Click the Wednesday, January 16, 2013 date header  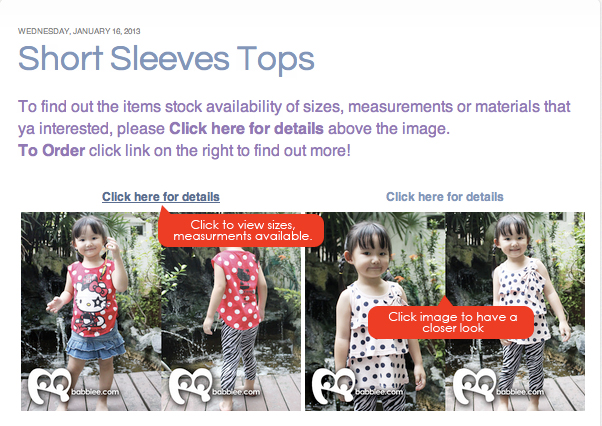tap(79, 31)
